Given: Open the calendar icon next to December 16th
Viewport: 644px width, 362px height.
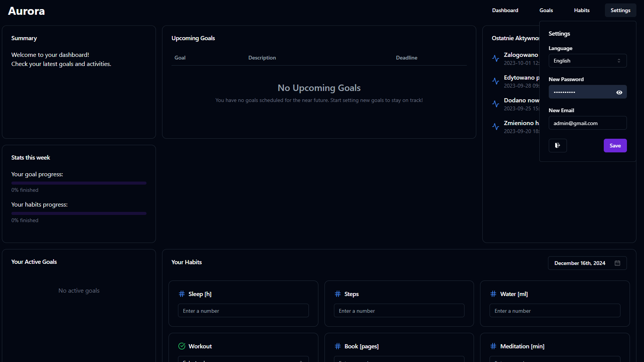Looking at the screenshot, I should click(617, 263).
